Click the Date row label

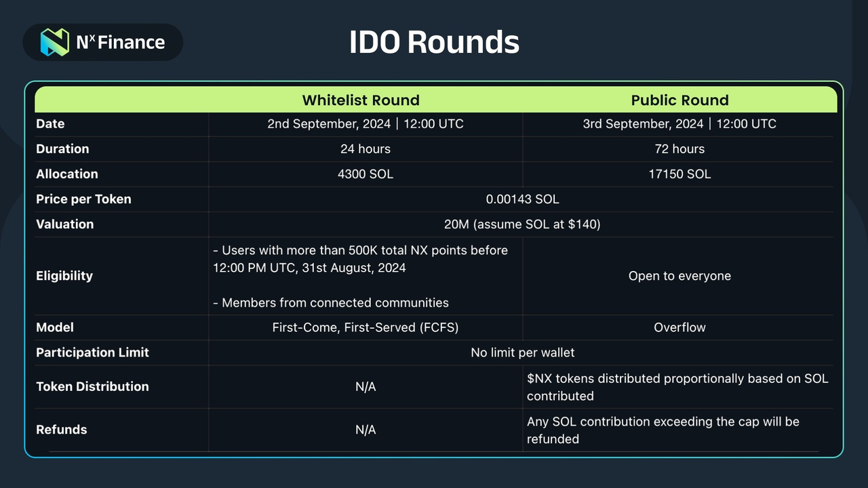pos(50,124)
